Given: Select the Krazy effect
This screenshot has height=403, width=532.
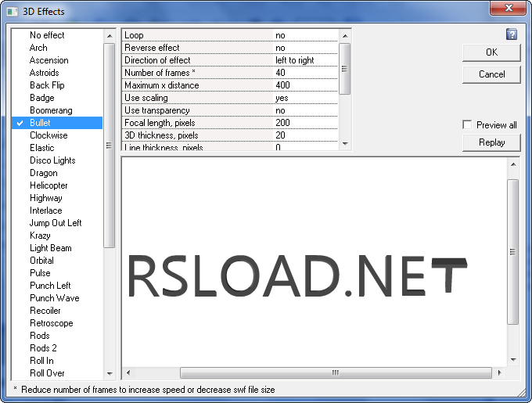Looking at the screenshot, I should pos(57,236).
